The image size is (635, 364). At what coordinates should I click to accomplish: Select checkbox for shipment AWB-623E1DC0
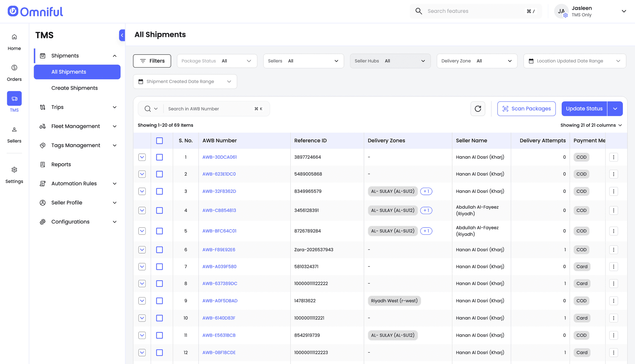click(159, 174)
